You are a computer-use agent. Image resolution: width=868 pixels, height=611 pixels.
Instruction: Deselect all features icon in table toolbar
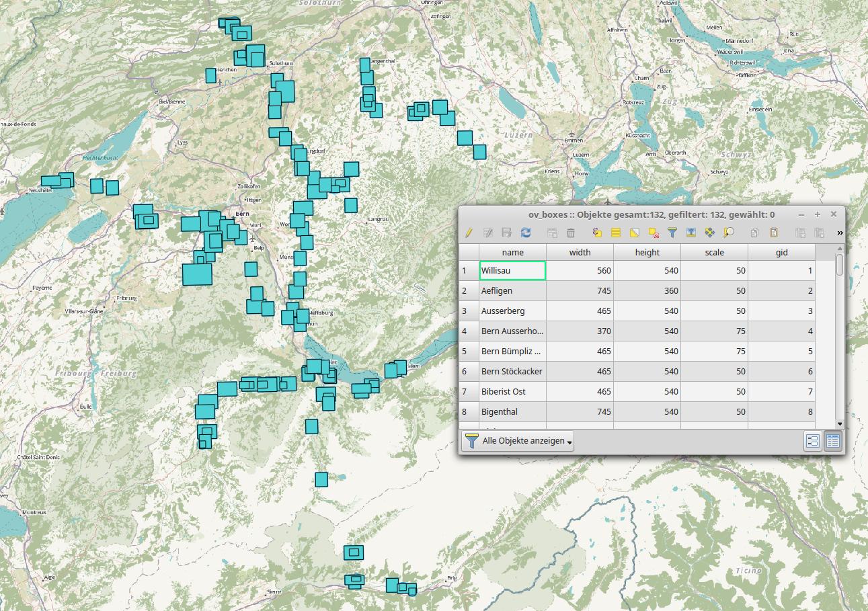[653, 233]
